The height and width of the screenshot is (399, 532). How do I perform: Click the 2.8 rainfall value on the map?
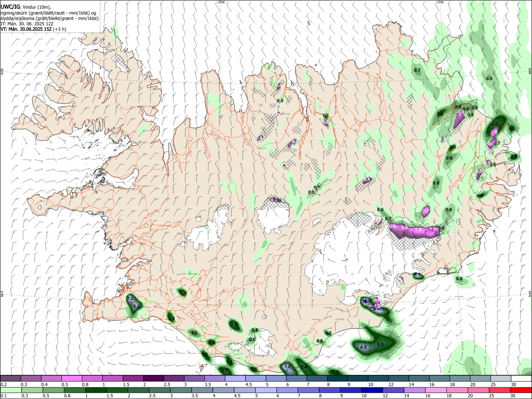click(234, 325)
